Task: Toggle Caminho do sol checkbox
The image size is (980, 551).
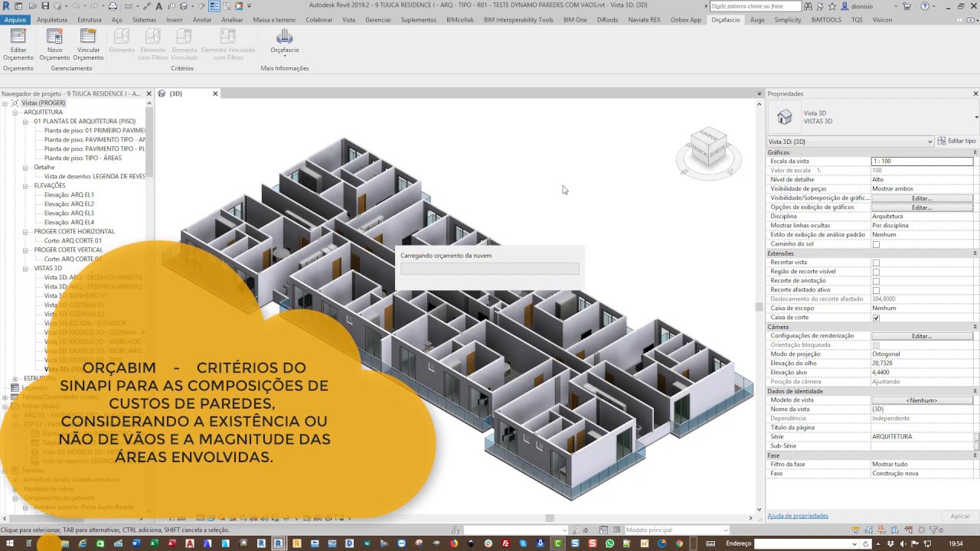Action: (x=876, y=244)
